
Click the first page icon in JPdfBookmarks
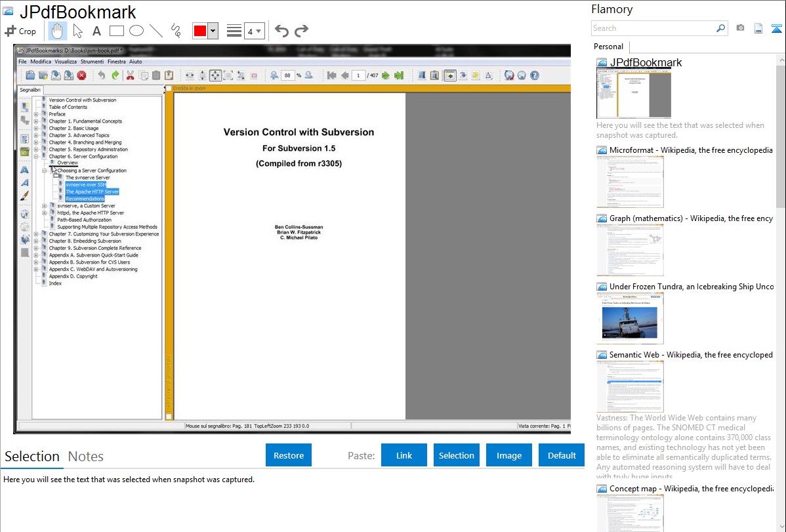pos(331,75)
